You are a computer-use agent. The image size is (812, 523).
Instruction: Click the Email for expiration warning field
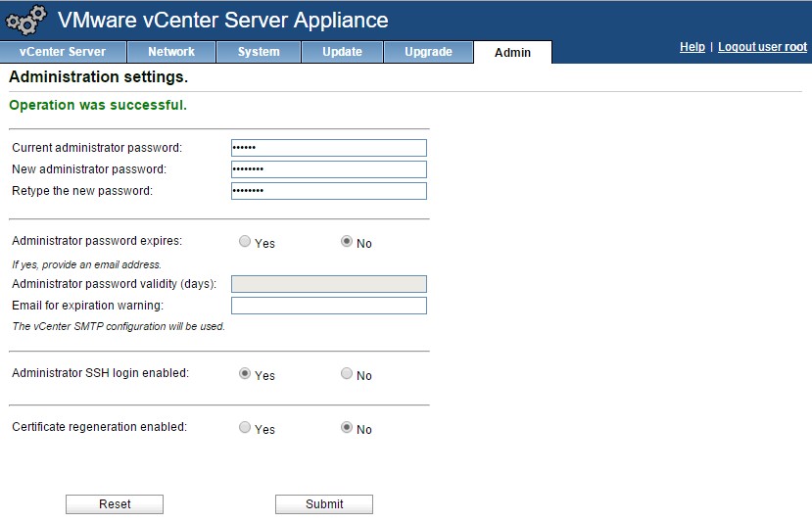pos(329,306)
